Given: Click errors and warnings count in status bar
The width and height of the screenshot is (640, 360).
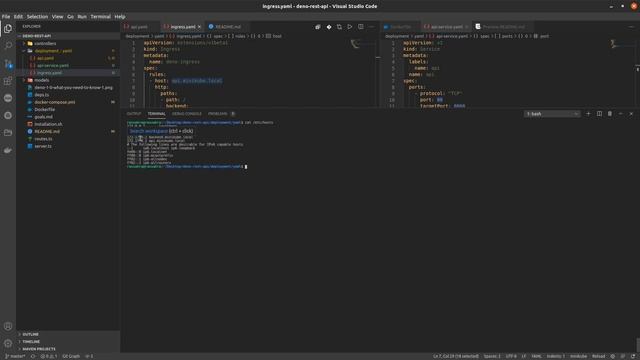Looking at the screenshot, I should tap(49, 356).
